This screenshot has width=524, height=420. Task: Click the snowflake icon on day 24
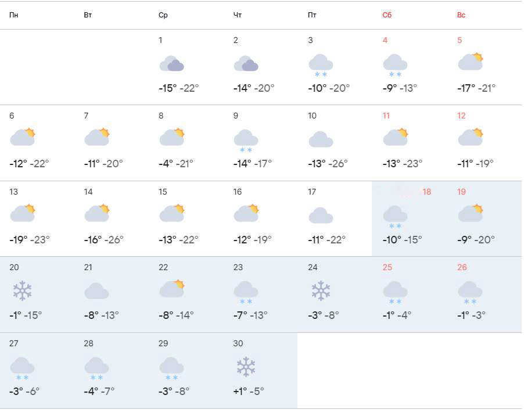click(321, 290)
